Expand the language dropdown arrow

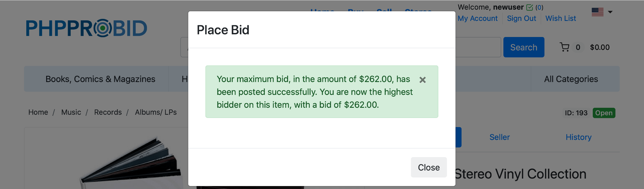pos(610,12)
